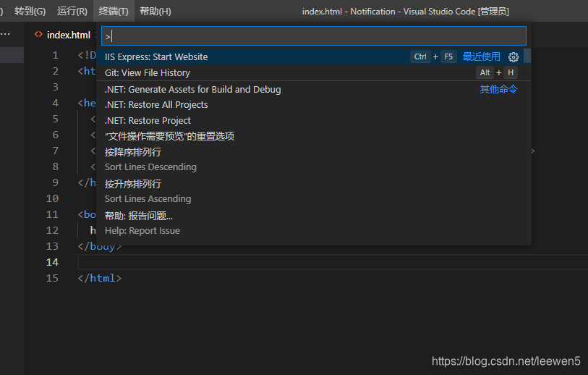Click line number 14 in gutter
This screenshot has width=588, height=375.
(53, 262)
